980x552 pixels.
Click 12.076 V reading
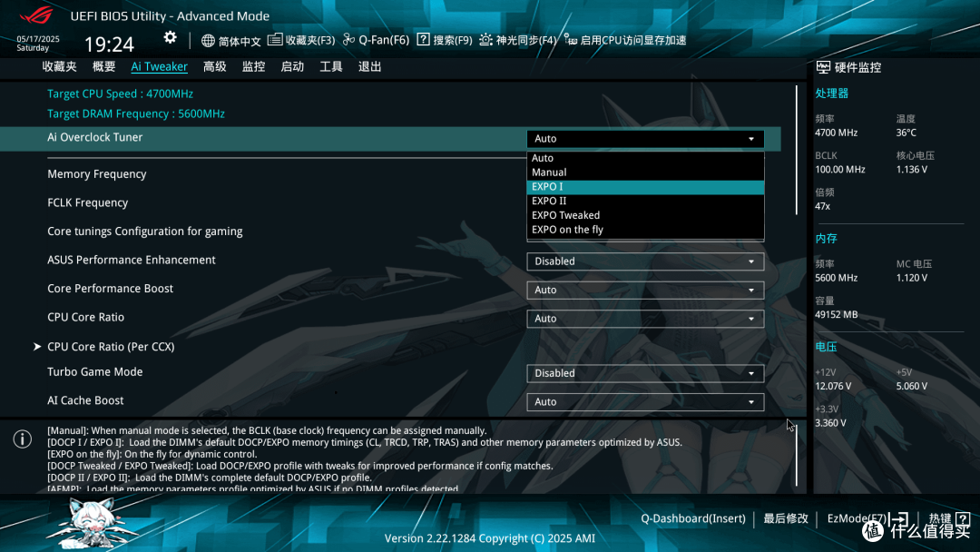[x=833, y=387]
